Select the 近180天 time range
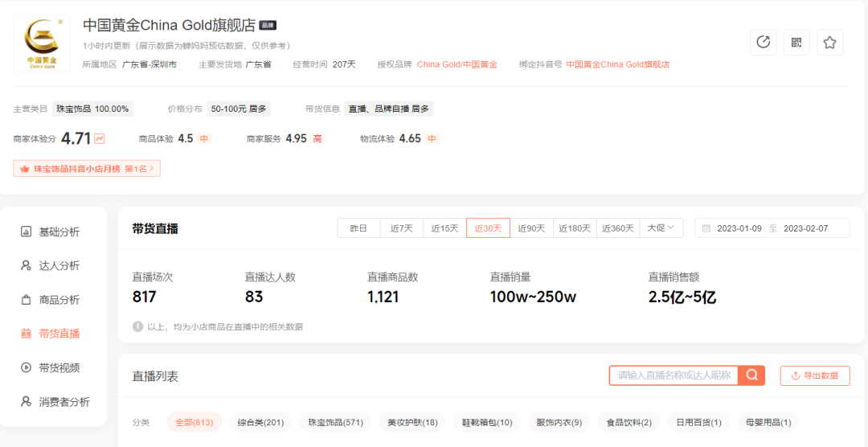The image size is (868, 447). coord(575,228)
